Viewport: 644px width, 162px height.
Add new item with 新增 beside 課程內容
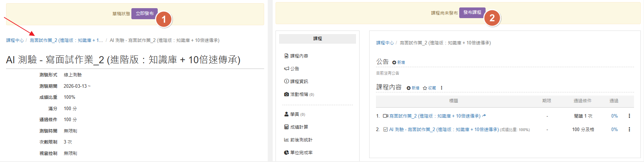[x=413, y=88]
